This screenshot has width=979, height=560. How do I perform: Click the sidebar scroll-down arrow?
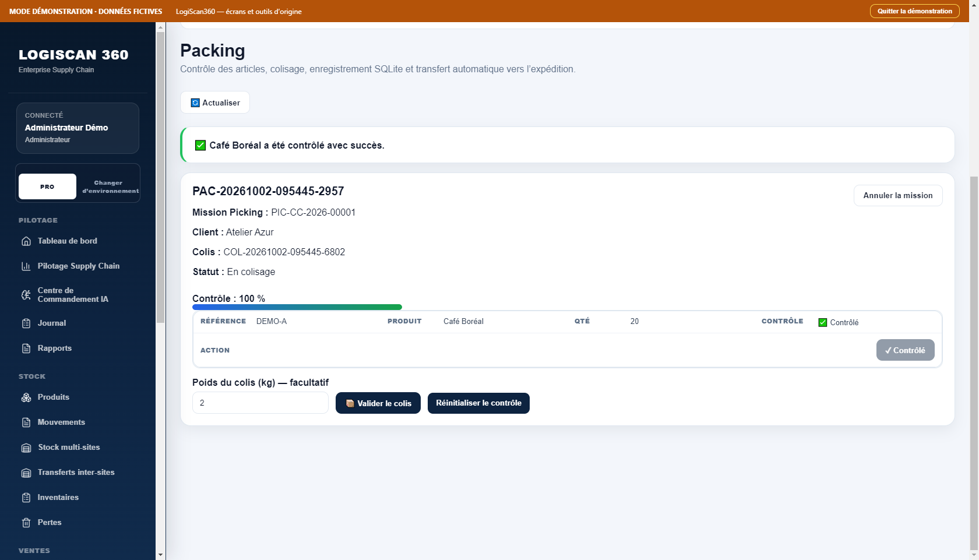tap(161, 555)
